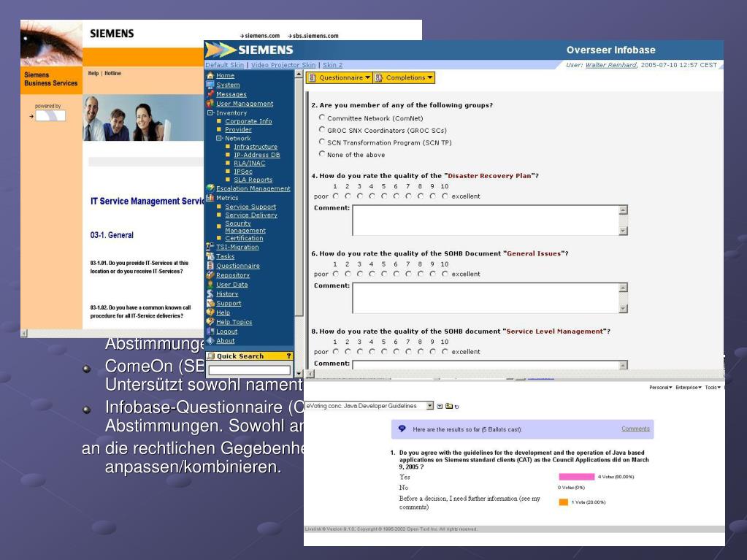Select None of the above radio button

(x=322, y=154)
